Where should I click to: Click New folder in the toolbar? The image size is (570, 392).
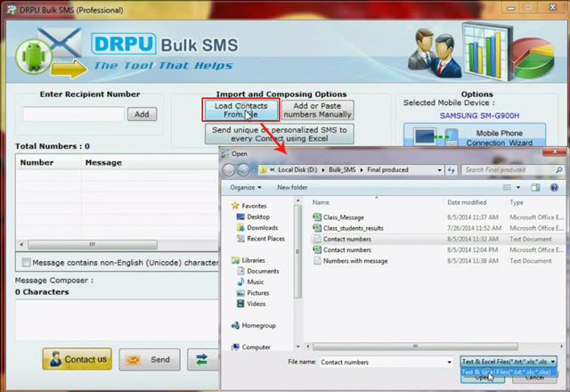click(292, 187)
